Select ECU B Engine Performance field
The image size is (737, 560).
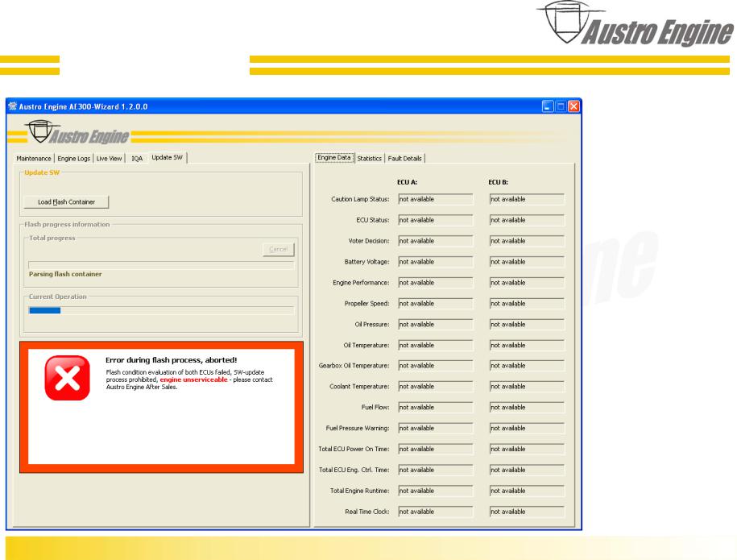pos(527,283)
